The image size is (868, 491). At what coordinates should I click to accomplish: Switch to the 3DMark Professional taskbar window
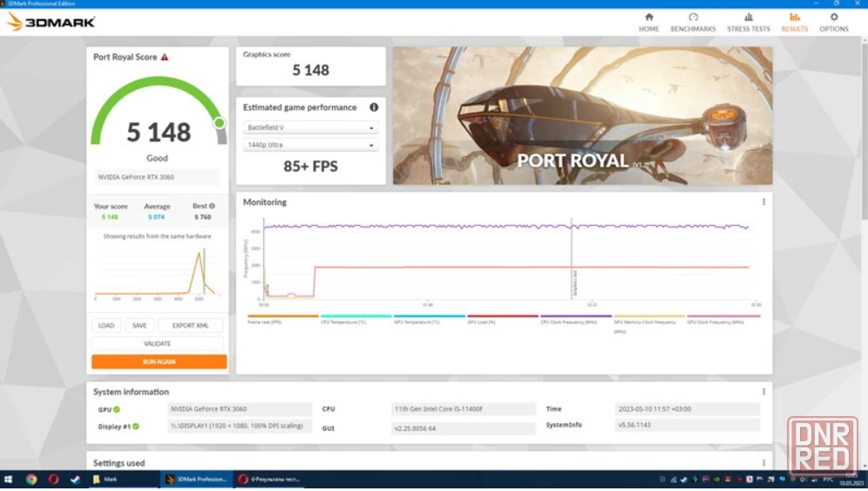tap(196, 479)
